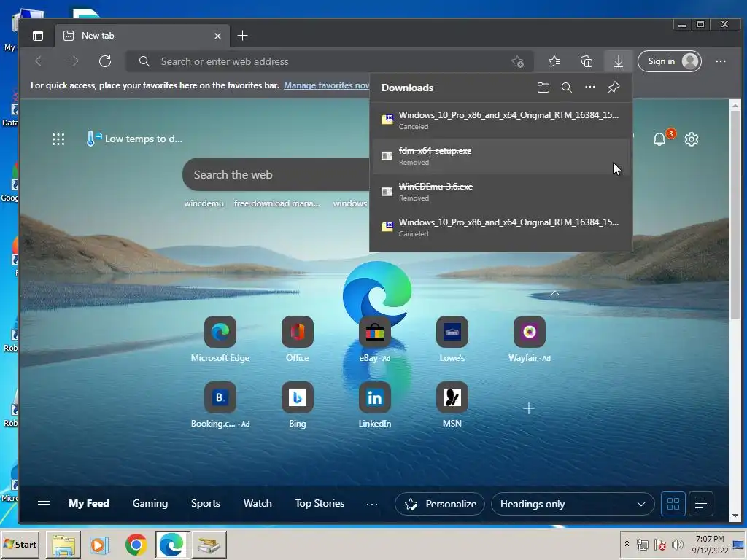
Task: Switch feed to grid view
Action: pyautogui.click(x=673, y=504)
